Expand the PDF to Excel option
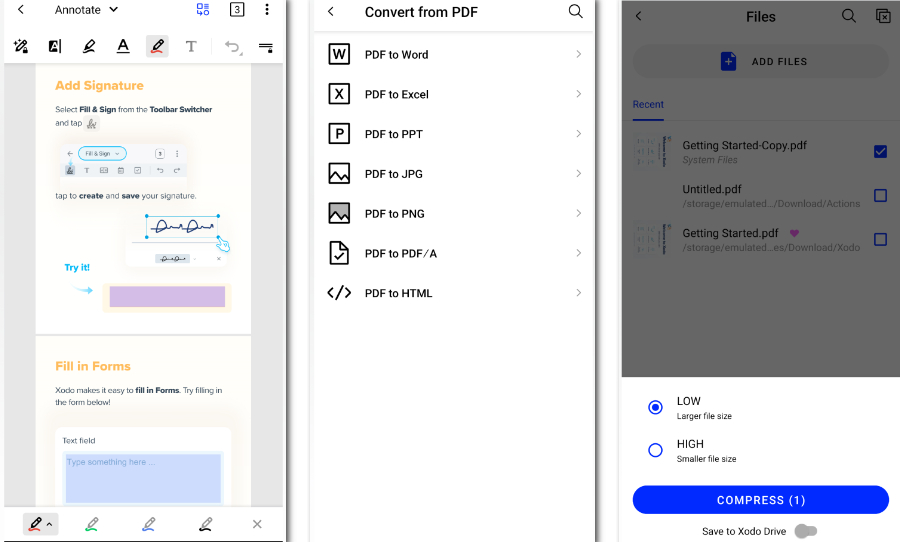900x542 pixels. tap(578, 94)
